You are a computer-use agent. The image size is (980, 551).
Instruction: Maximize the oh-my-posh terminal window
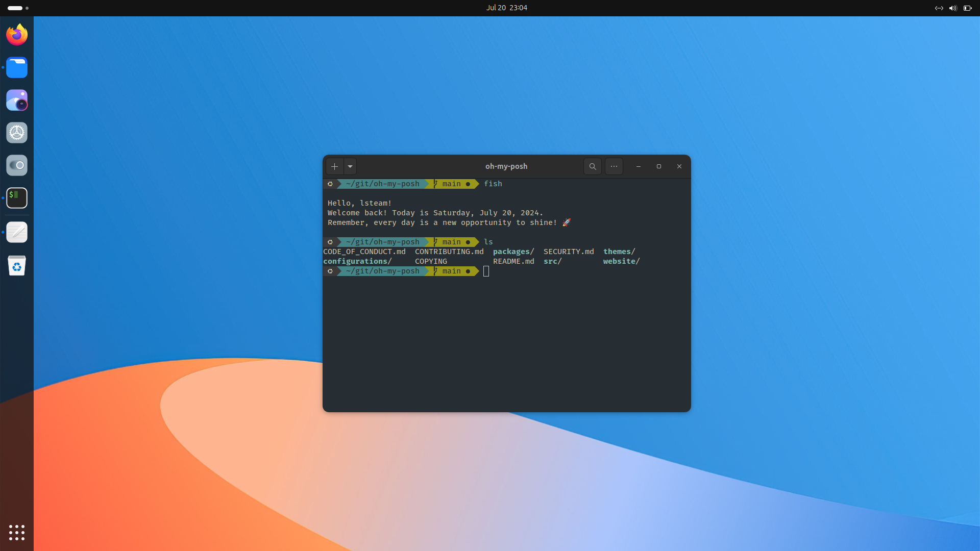pos(658,166)
